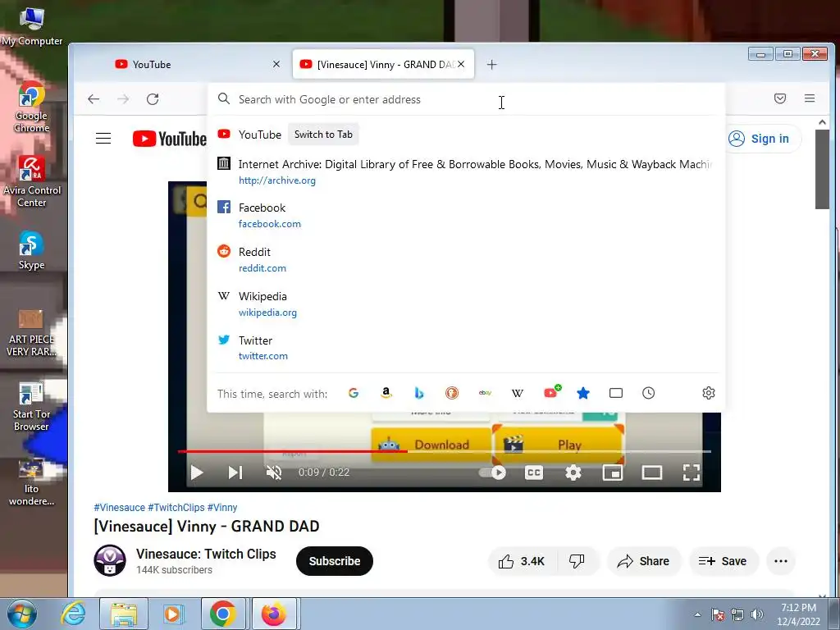Image resolution: width=840 pixels, height=630 pixels.
Task: Choose Wikipedia suggestion
Action: click(x=465, y=304)
